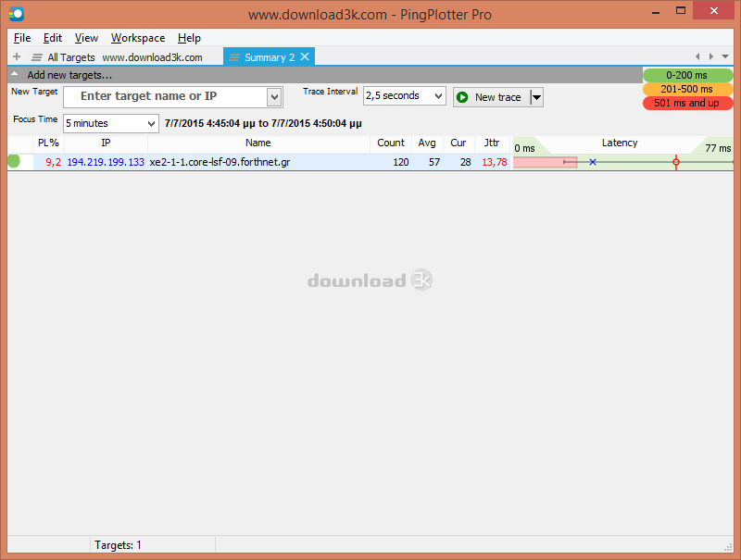Maximize the PingPlotter Pro window
The height and width of the screenshot is (560, 741).
[x=681, y=11]
